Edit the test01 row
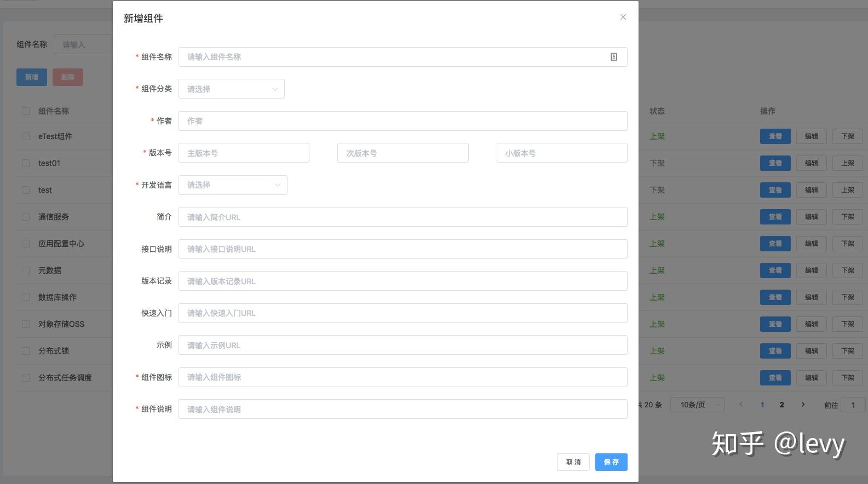Image resolution: width=868 pixels, height=484 pixels. pos(812,163)
